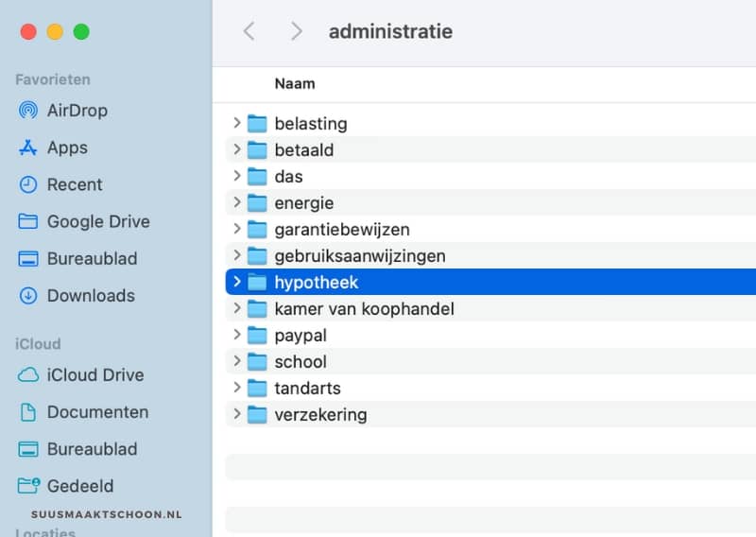Select the garantiebewijzen folder
This screenshot has height=537, width=756.
tap(341, 229)
